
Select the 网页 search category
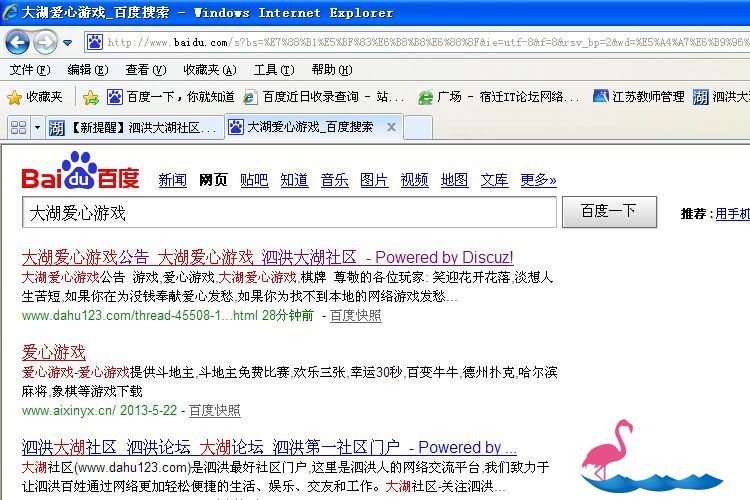click(213, 180)
